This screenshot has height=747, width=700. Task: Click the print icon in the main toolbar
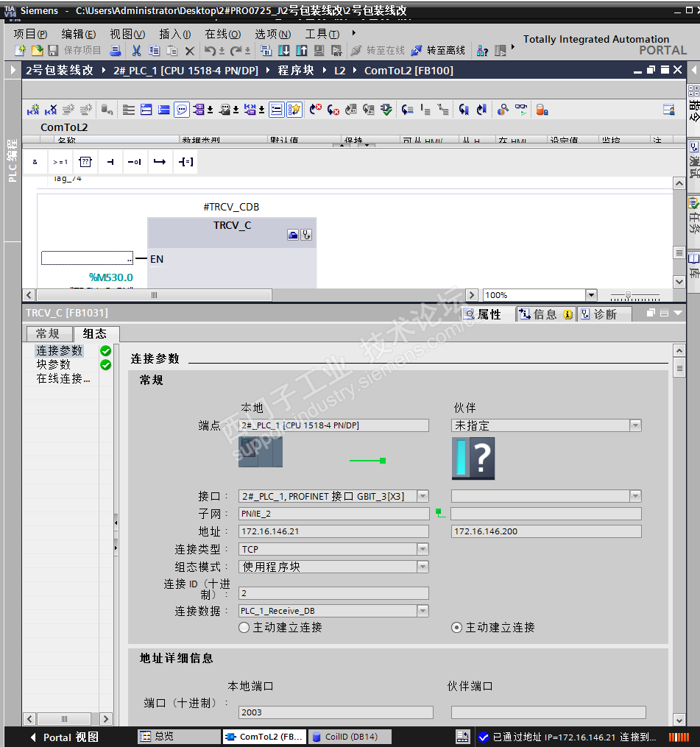[115, 51]
